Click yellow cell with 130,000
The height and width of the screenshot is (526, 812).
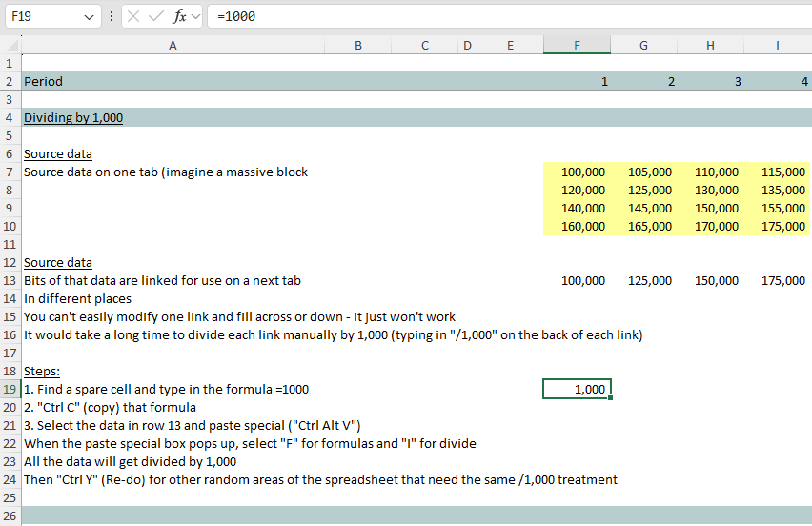coord(710,191)
